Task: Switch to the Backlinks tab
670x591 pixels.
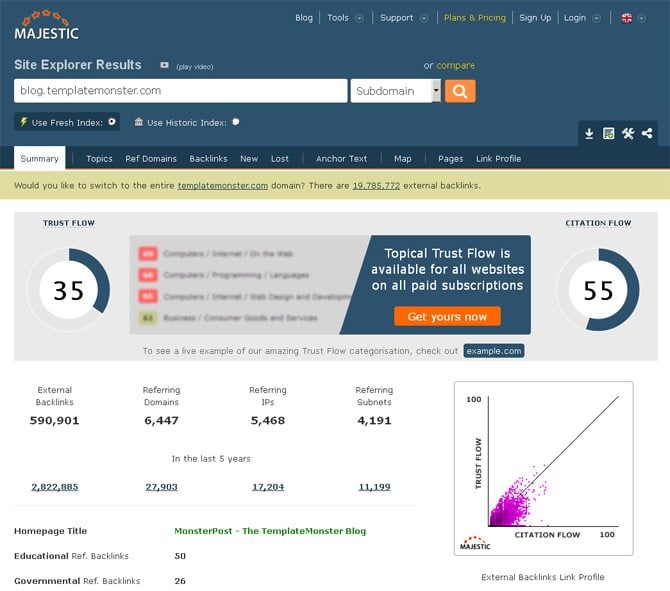Action: [208, 158]
